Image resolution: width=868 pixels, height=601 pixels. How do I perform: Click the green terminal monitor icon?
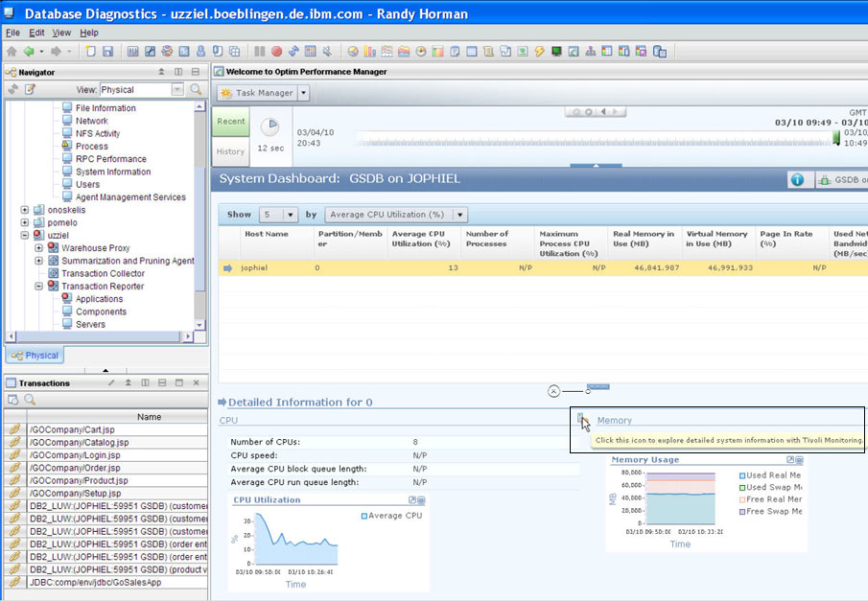tap(556, 52)
